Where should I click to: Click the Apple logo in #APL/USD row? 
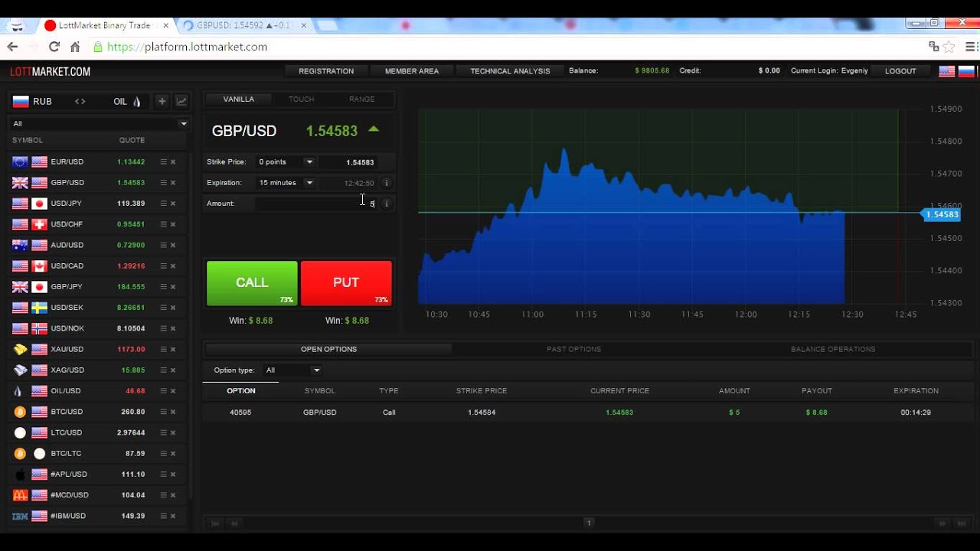[x=21, y=474]
